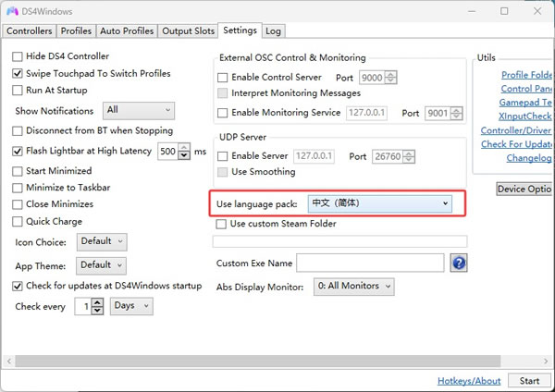This screenshot has width=555, height=392.
Task: Expand the Show Notifications dropdown
Action: [x=139, y=111]
